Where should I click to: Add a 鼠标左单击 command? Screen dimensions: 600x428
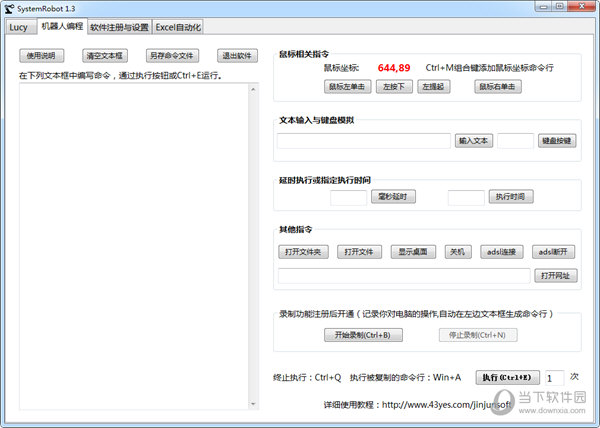pyautogui.click(x=347, y=87)
